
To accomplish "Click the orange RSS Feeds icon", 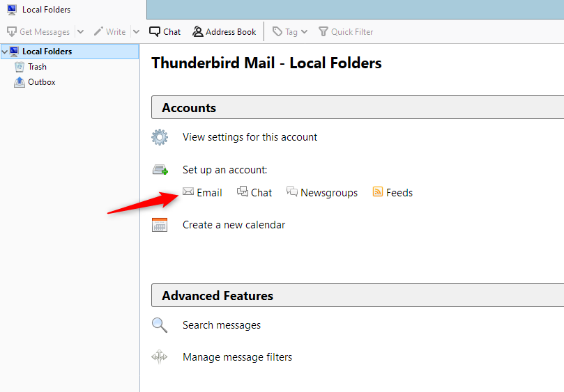I will 378,191.
